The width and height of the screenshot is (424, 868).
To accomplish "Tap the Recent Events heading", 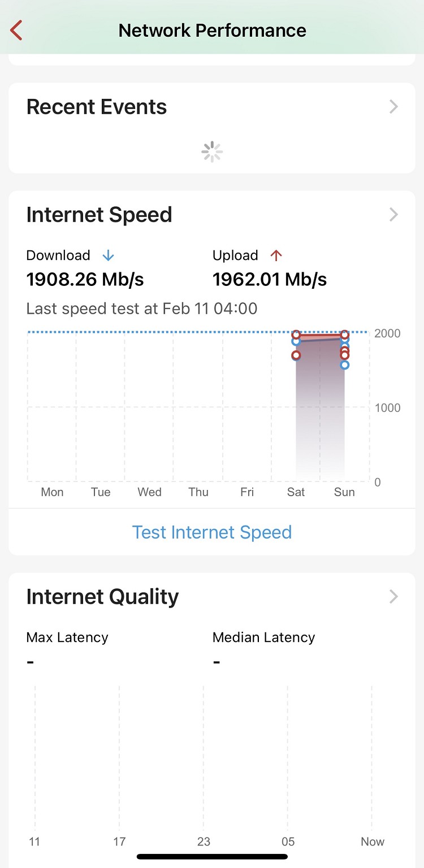I will tap(97, 107).
